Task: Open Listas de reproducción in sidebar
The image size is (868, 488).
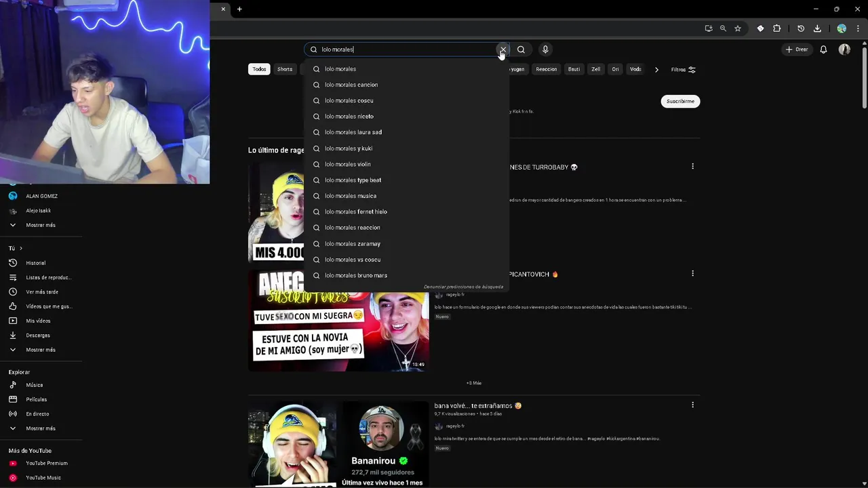Action: pos(41,277)
